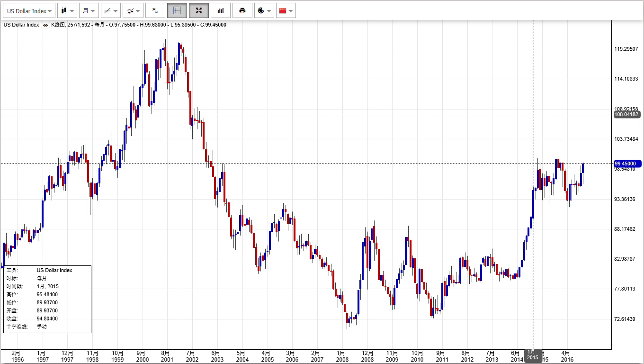Open the monthly (月) timeframe dropdown

coord(89,10)
